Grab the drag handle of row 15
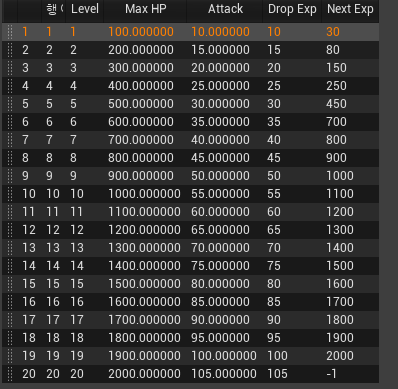 click(x=10, y=284)
